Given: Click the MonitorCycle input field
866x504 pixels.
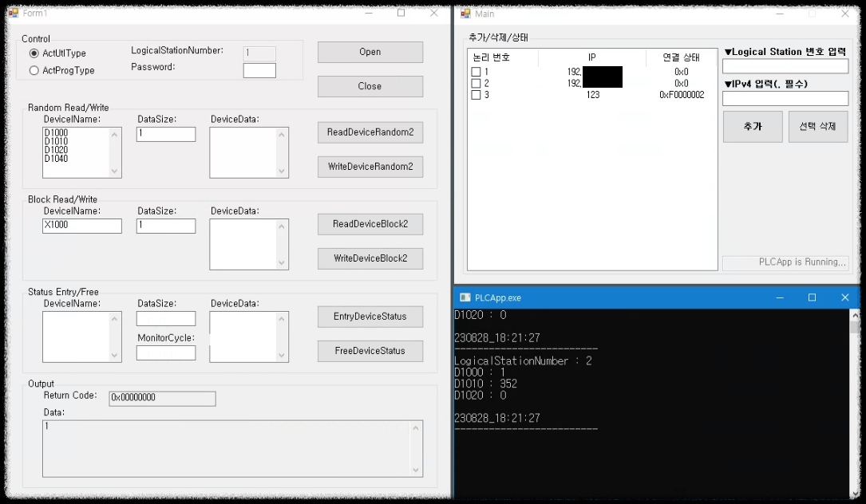Looking at the screenshot, I should click(x=166, y=352).
